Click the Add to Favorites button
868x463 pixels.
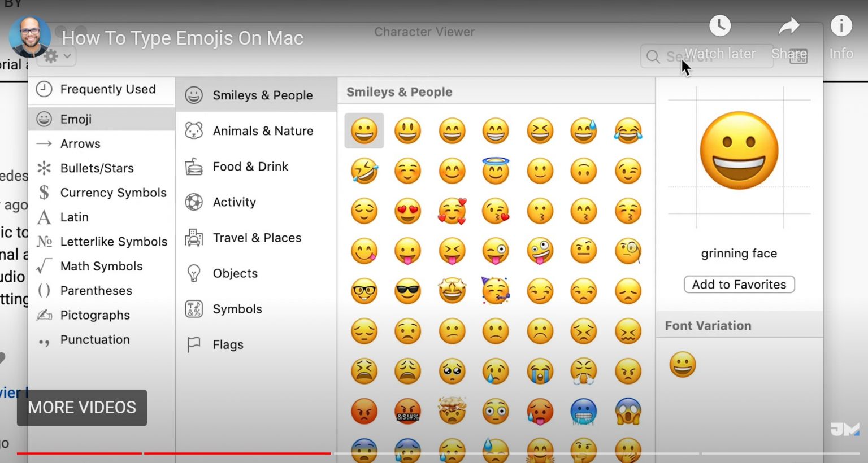point(739,285)
